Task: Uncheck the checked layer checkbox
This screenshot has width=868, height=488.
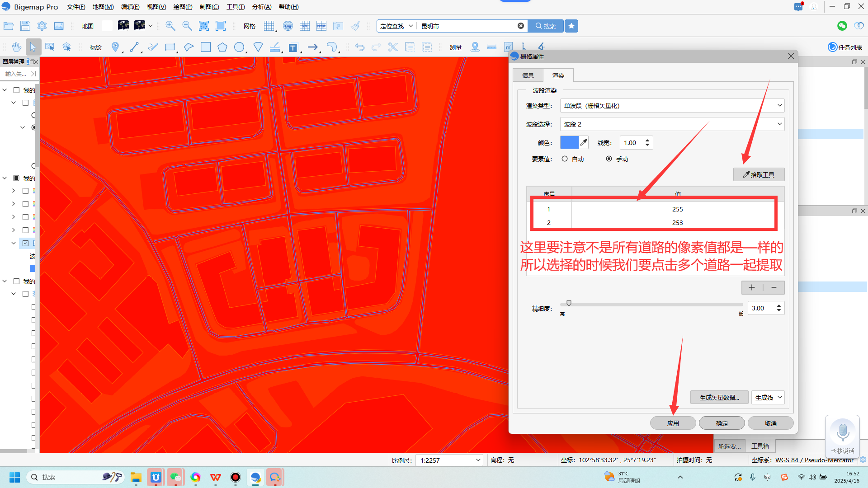Action: tap(26, 243)
